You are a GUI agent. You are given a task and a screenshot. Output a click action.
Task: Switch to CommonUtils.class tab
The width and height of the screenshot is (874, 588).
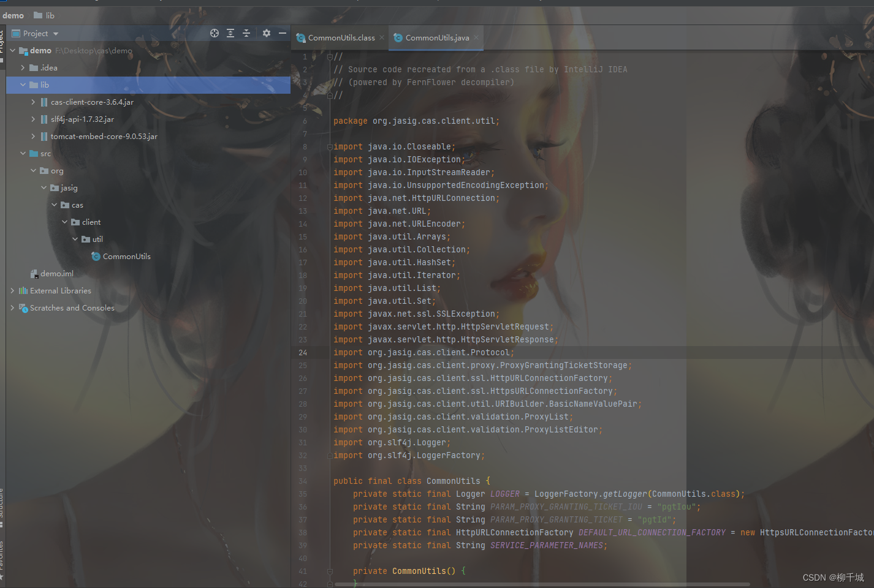[x=341, y=38]
